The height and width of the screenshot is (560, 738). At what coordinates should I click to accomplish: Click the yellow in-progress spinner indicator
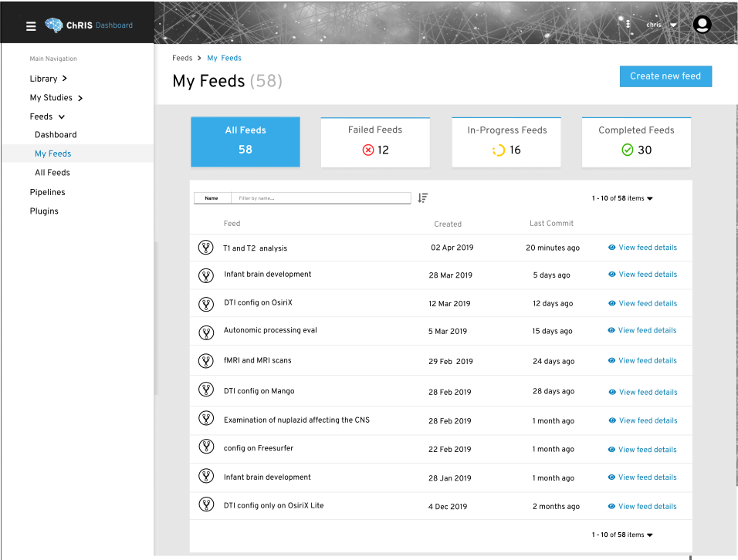498,150
